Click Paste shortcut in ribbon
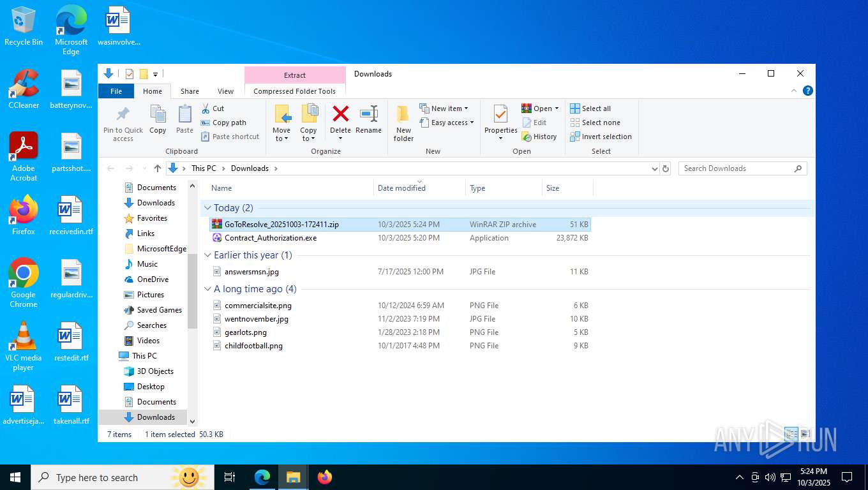 [230, 137]
